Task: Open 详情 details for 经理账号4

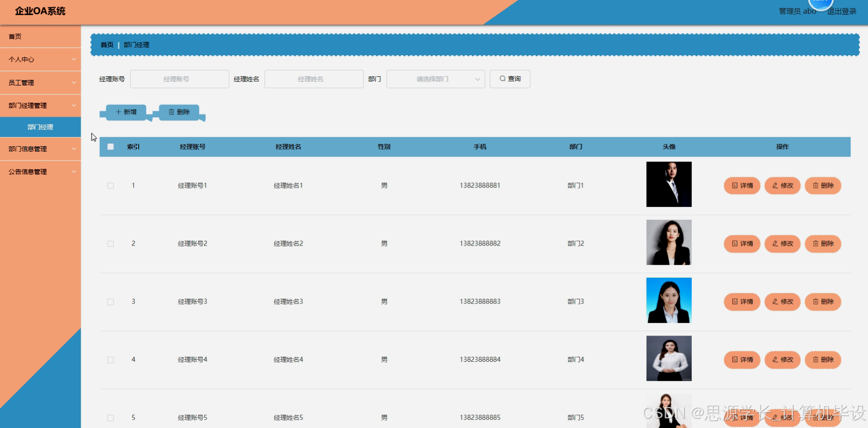Action: [742, 360]
